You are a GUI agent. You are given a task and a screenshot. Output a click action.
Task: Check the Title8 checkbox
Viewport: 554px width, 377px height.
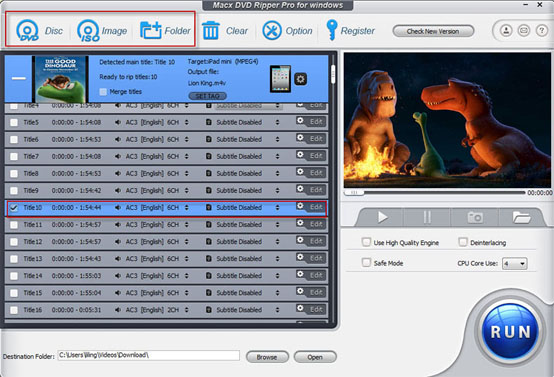14,173
